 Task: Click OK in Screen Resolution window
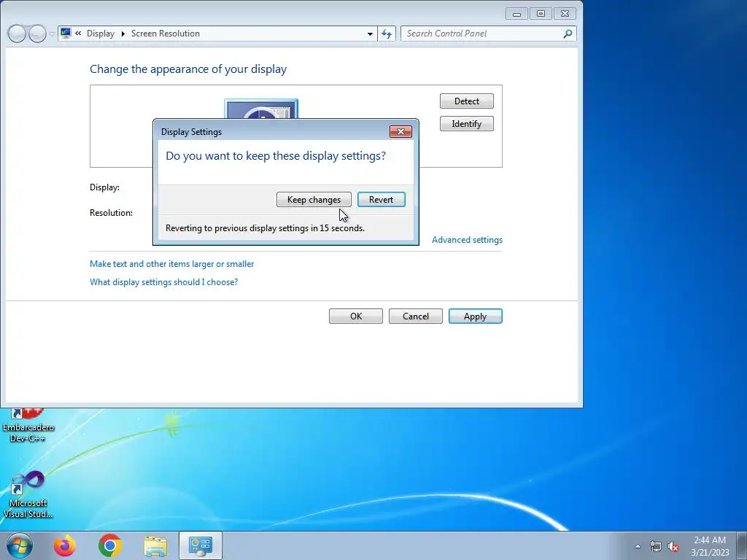click(356, 316)
